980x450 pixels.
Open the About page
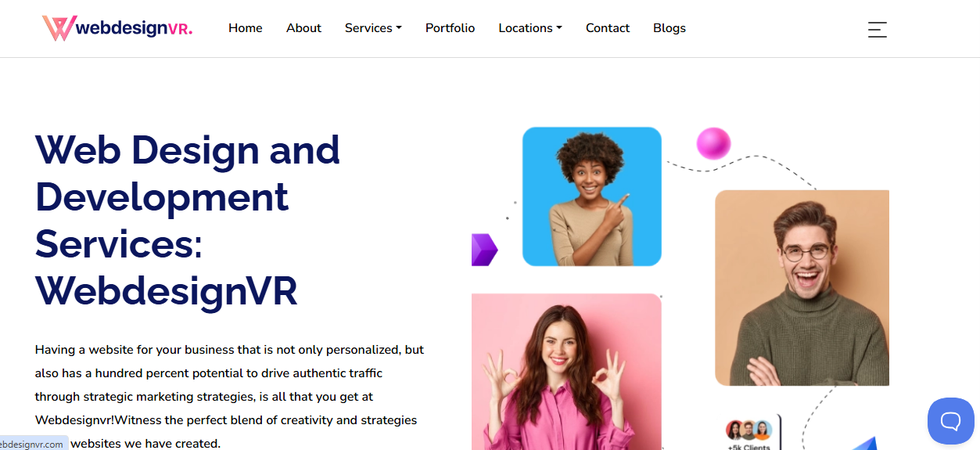coord(303,28)
